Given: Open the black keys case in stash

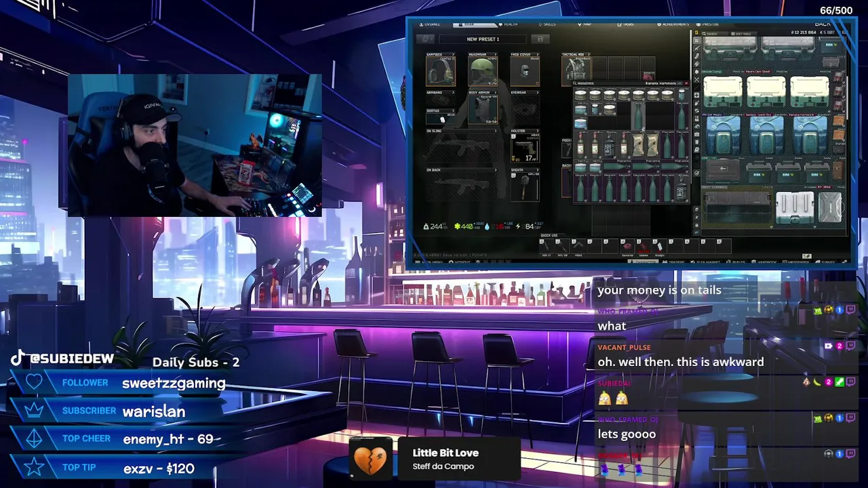Looking at the screenshot, I should [723, 171].
